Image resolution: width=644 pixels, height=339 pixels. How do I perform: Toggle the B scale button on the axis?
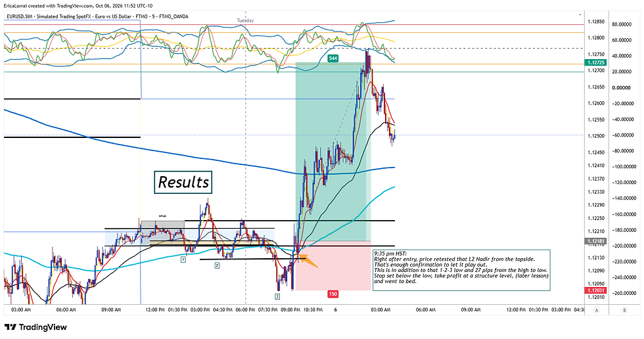click(625, 310)
